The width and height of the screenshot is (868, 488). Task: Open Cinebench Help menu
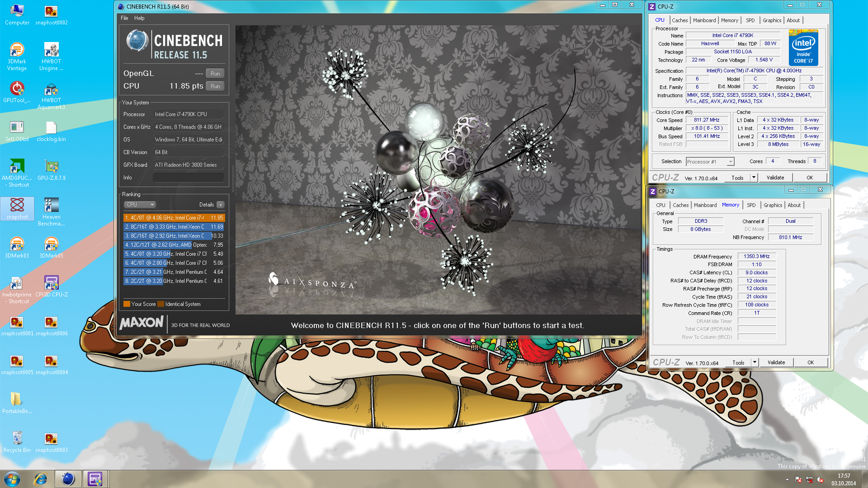(139, 18)
